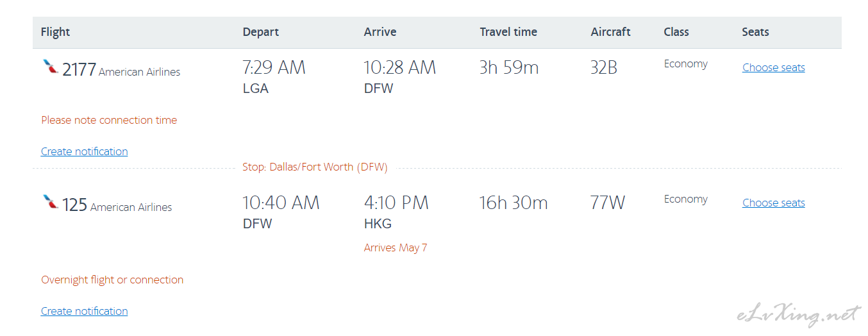The height and width of the screenshot is (336, 868).
Task: Select flight number 125 text
Action: (74, 205)
